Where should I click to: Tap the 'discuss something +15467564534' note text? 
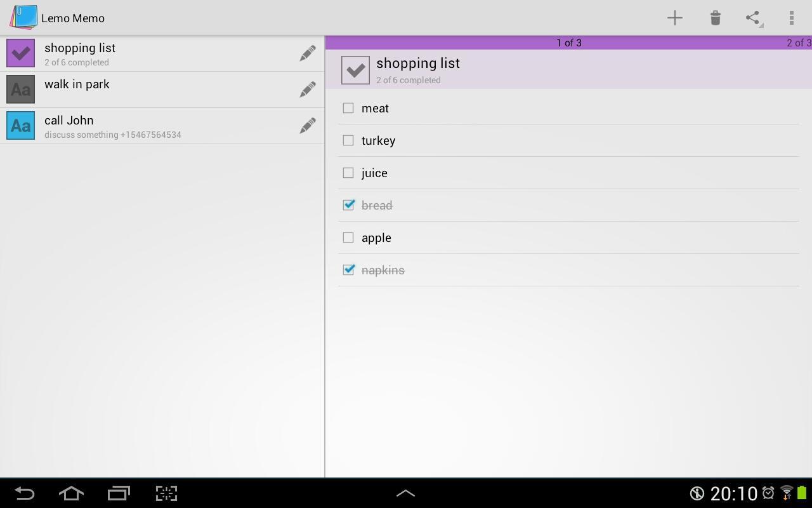click(x=113, y=135)
